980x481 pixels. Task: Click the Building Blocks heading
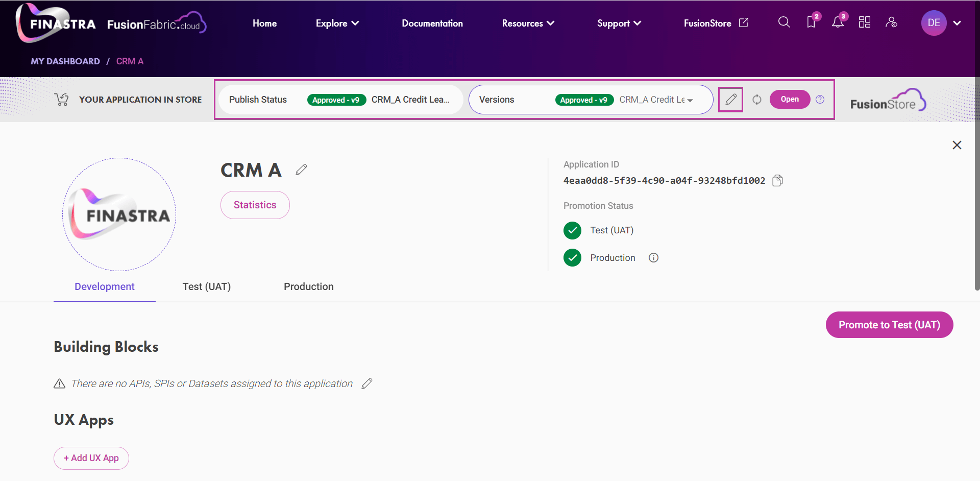[106, 347]
